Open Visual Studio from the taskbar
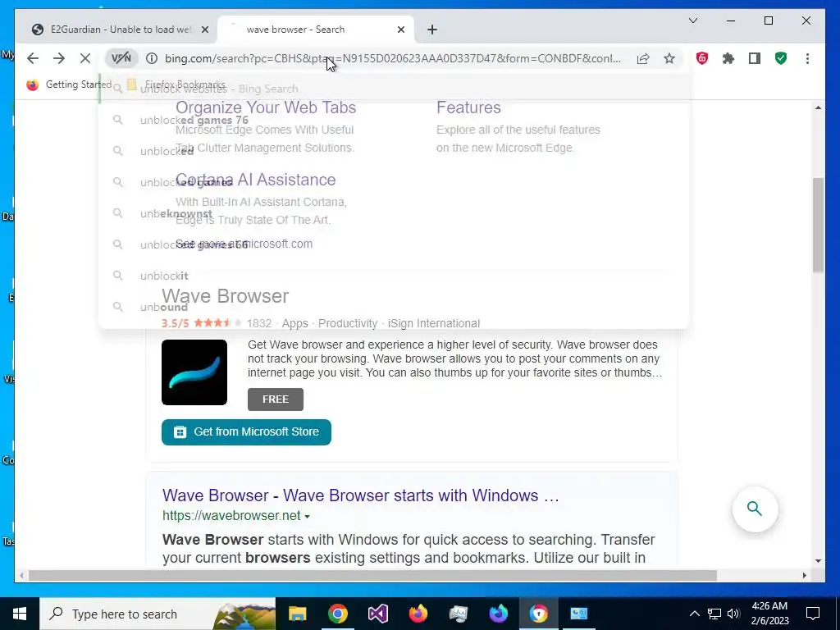Screen dimensions: 840x630 (x=377, y=614)
